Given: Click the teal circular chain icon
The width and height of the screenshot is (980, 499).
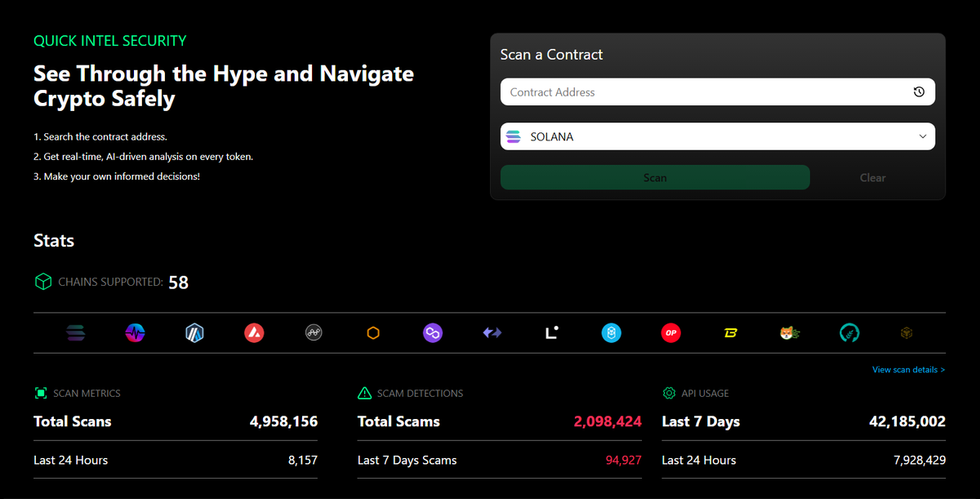Looking at the screenshot, I should [849, 333].
